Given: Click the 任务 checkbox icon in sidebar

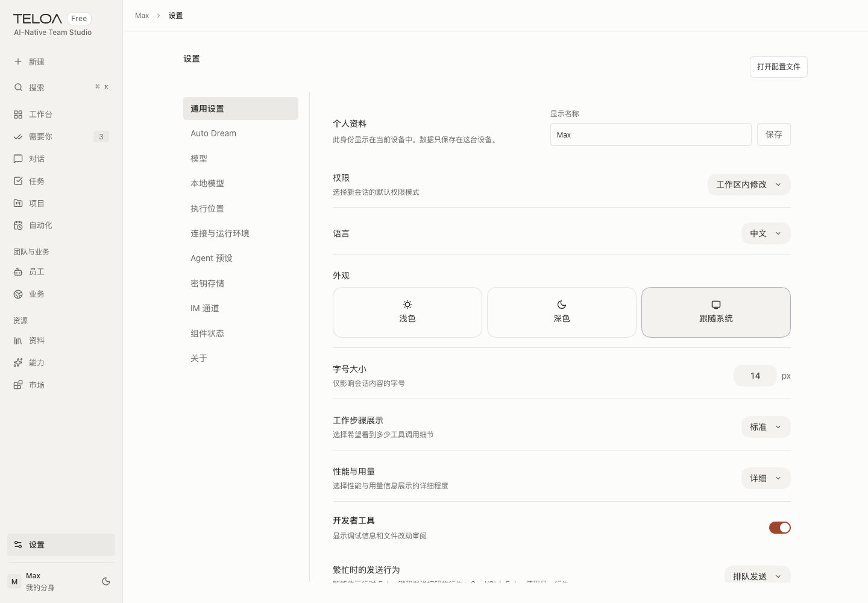Looking at the screenshot, I should click(x=18, y=181).
